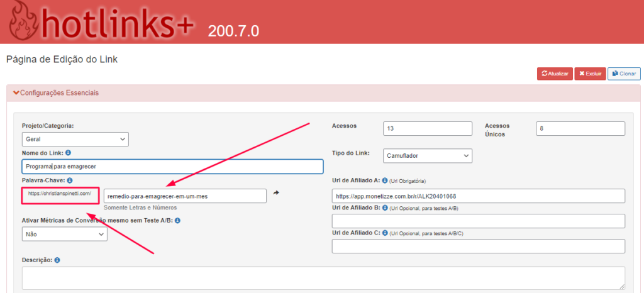
Task: Open the Tipo do Link dropdown
Action: [428, 156]
